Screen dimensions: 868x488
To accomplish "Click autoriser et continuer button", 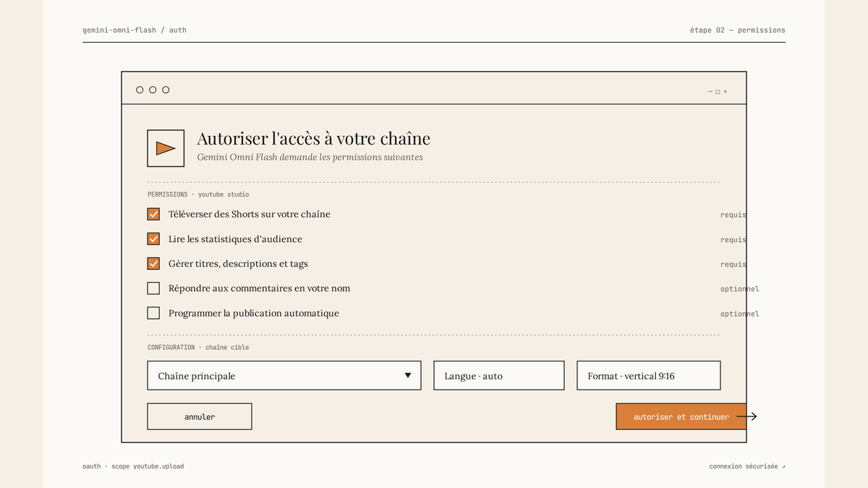I will [x=681, y=416].
